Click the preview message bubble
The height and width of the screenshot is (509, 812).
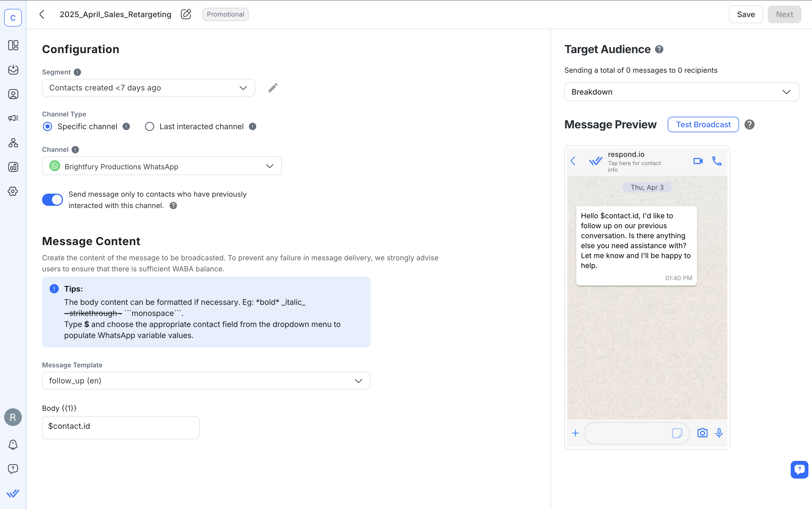[636, 246]
